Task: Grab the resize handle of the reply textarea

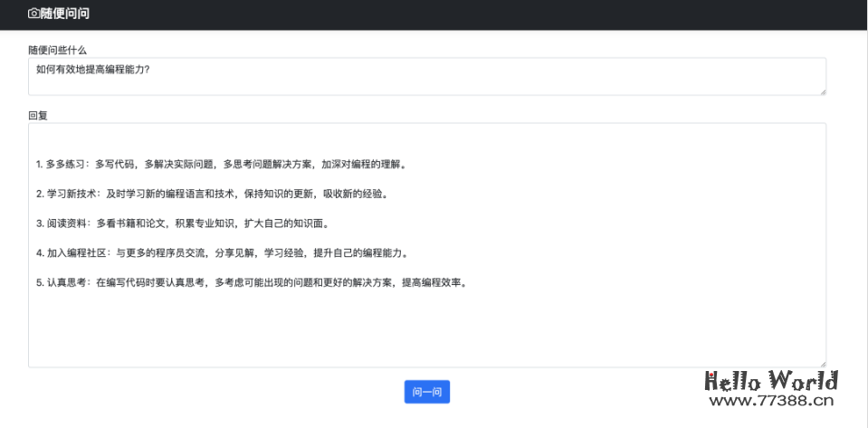Action: (823, 364)
